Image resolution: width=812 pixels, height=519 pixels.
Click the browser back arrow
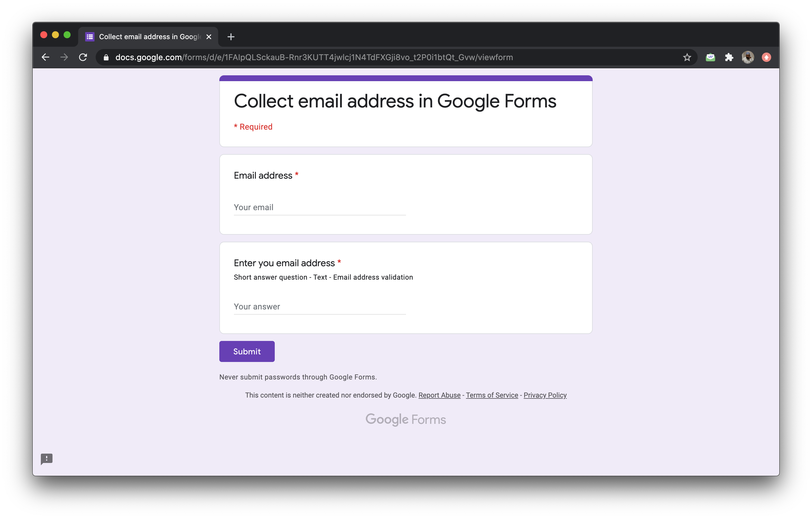(45, 58)
